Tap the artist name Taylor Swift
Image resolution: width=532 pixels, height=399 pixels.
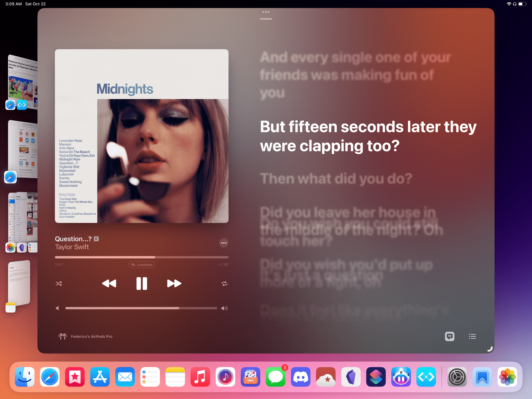(72, 247)
